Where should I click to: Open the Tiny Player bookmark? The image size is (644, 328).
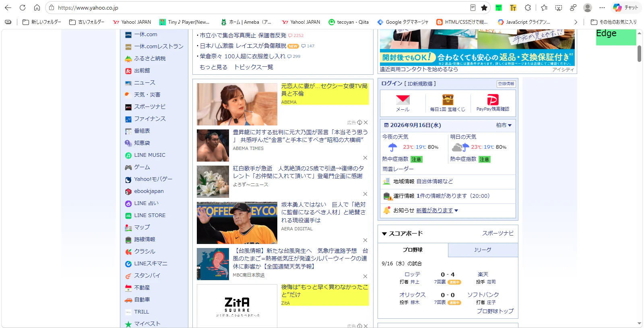click(184, 22)
